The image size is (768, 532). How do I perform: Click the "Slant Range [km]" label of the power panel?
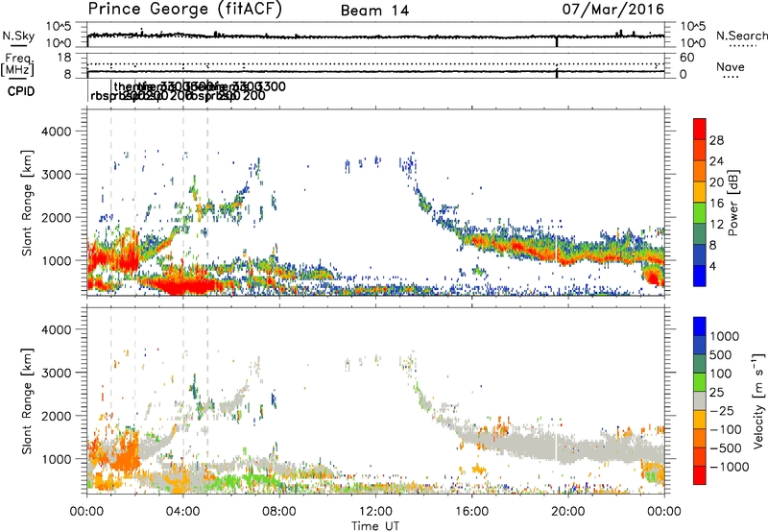click(x=27, y=203)
